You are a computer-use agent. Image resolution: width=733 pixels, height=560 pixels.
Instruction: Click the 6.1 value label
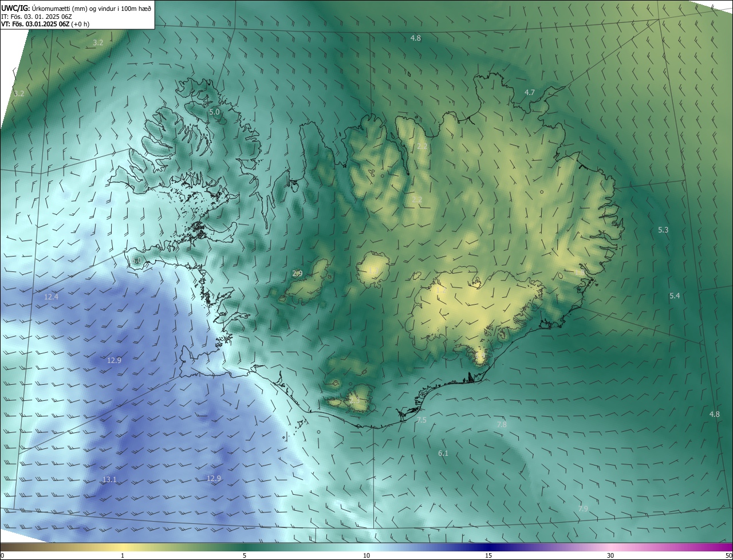click(x=443, y=453)
